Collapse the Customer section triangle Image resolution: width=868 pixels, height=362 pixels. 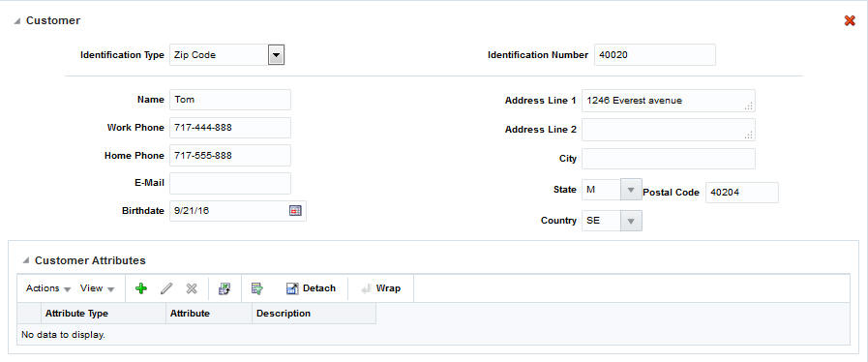17,21
